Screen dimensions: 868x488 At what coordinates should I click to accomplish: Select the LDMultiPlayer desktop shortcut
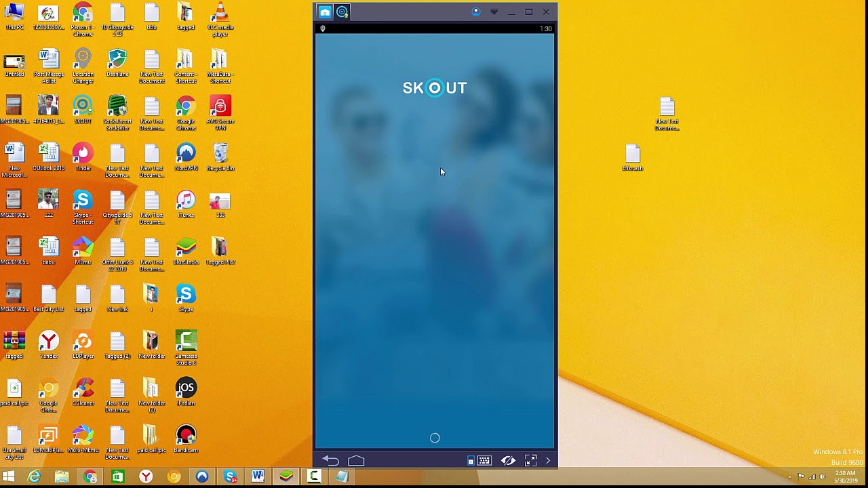click(x=48, y=439)
